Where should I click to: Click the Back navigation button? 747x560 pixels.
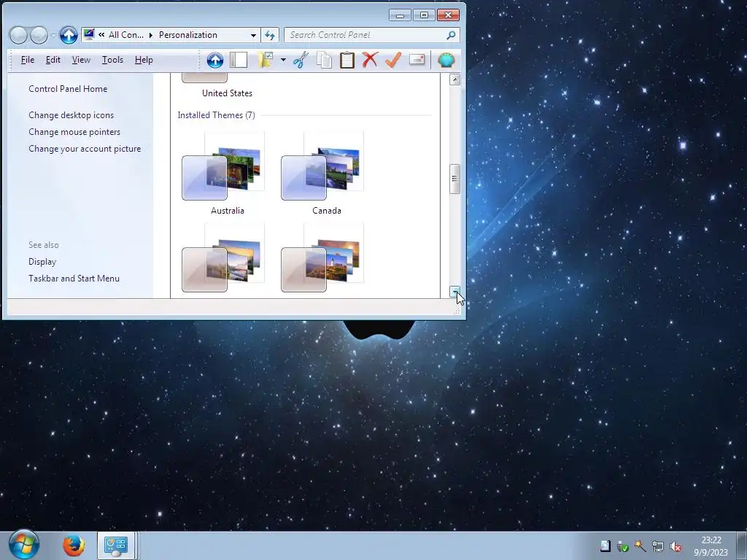click(19, 35)
